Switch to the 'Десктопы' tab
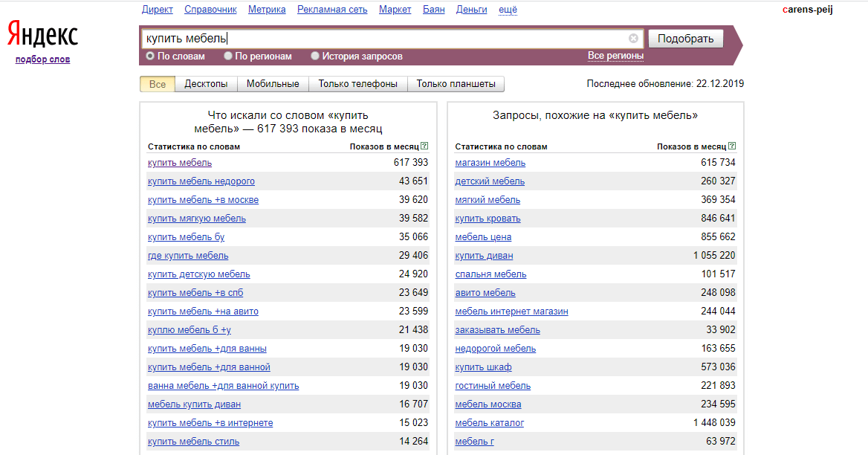 click(x=206, y=84)
